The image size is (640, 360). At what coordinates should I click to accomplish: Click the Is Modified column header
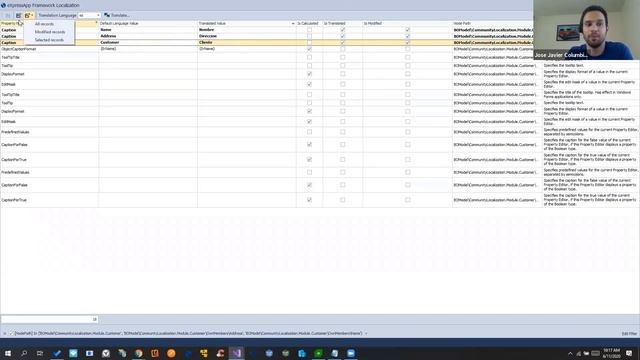tap(407, 24)
